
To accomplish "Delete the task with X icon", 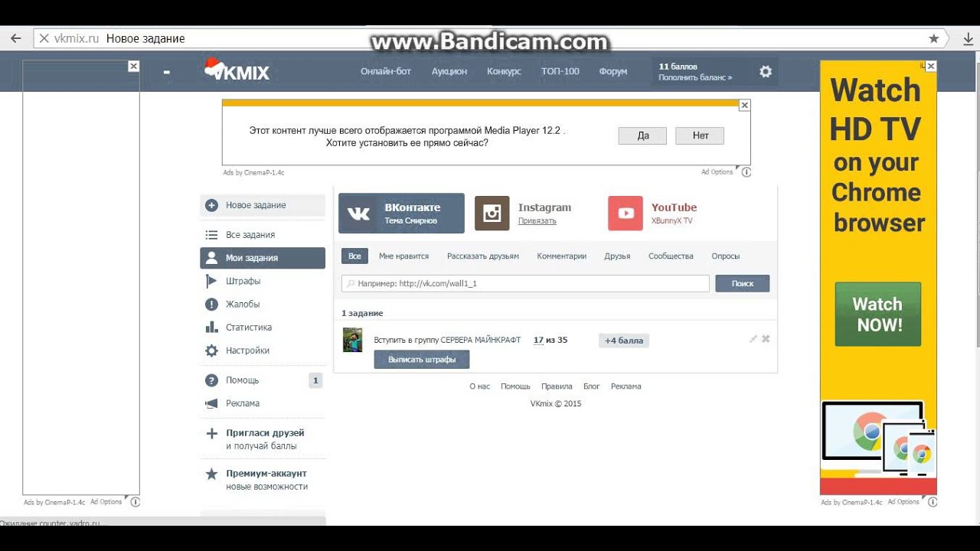I will [x=766, y=339].
